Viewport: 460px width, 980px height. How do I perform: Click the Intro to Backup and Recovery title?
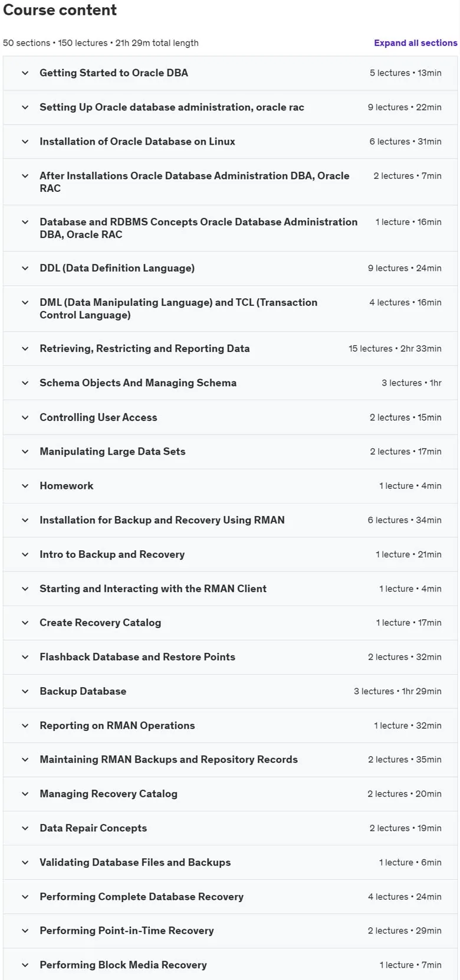coord(112,554)
